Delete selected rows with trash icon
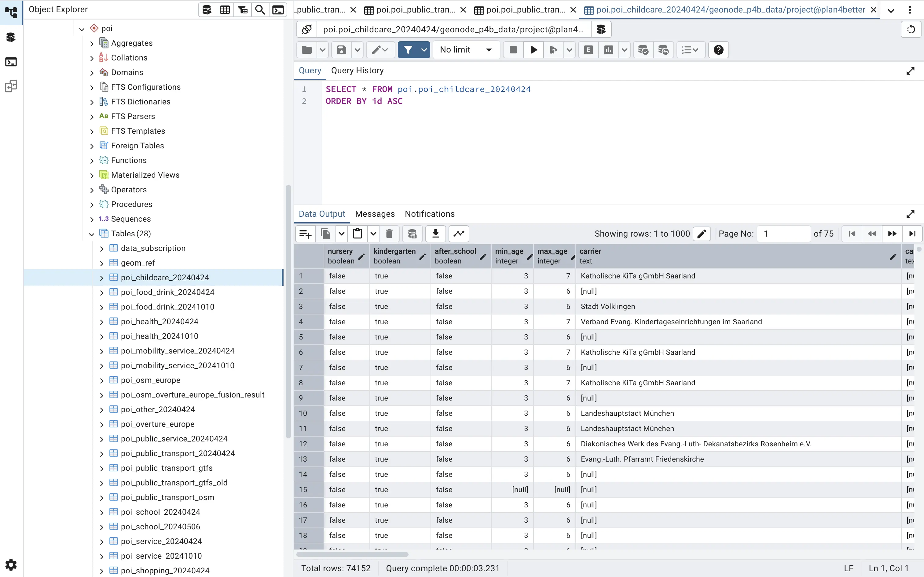 coord(389,234)
